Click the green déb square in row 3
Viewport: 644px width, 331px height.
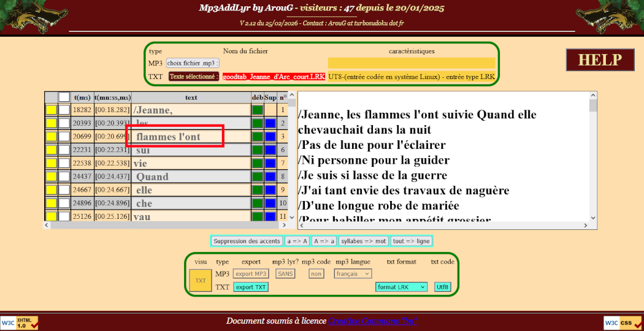pyautogui.click(x=258, y=137)
